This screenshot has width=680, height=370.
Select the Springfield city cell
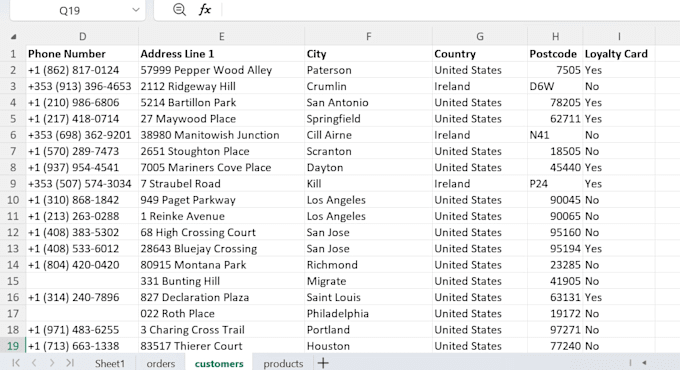369,119
